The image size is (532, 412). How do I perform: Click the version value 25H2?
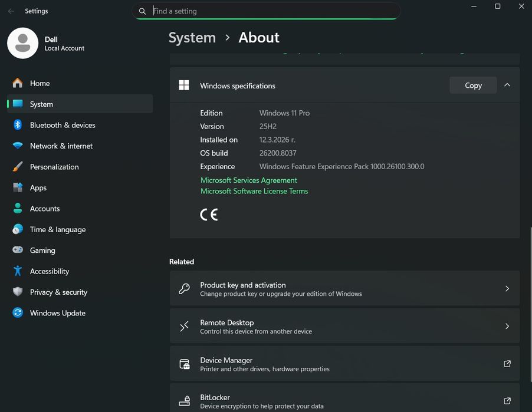268,126
